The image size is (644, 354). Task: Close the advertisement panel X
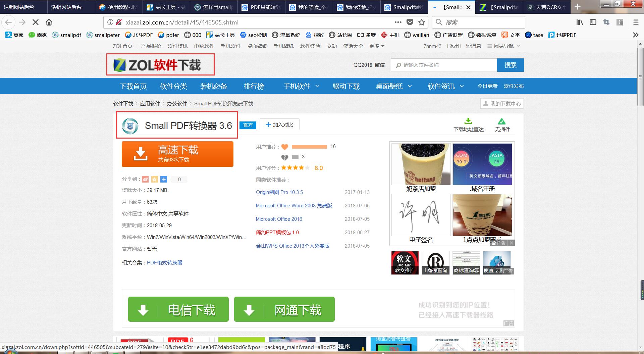tap(511, 243)
